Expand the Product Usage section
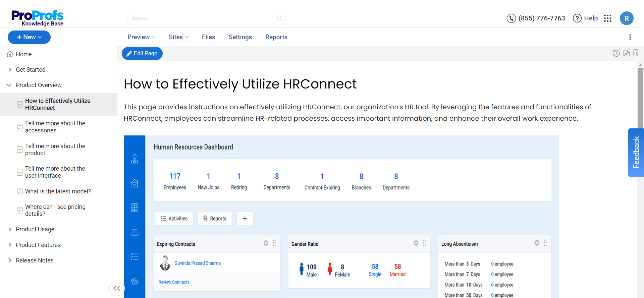 10,229
